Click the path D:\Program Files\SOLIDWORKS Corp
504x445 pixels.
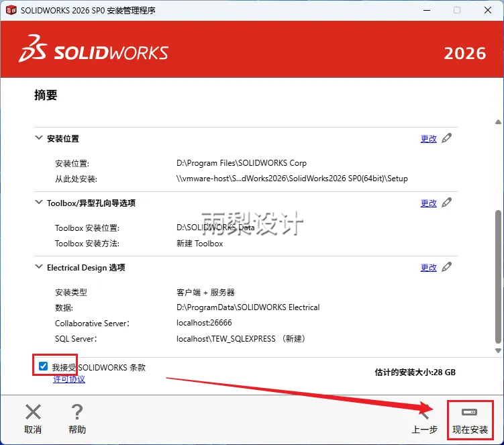click(242, 163)
